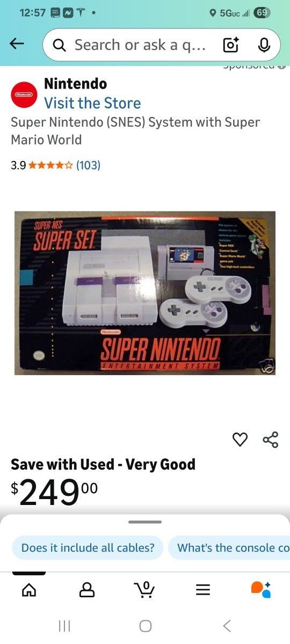Open the Rufus AI assistant icon
The height and width of the screenshot is (644, 290).
pyautogui.click(x=261, y=589)
